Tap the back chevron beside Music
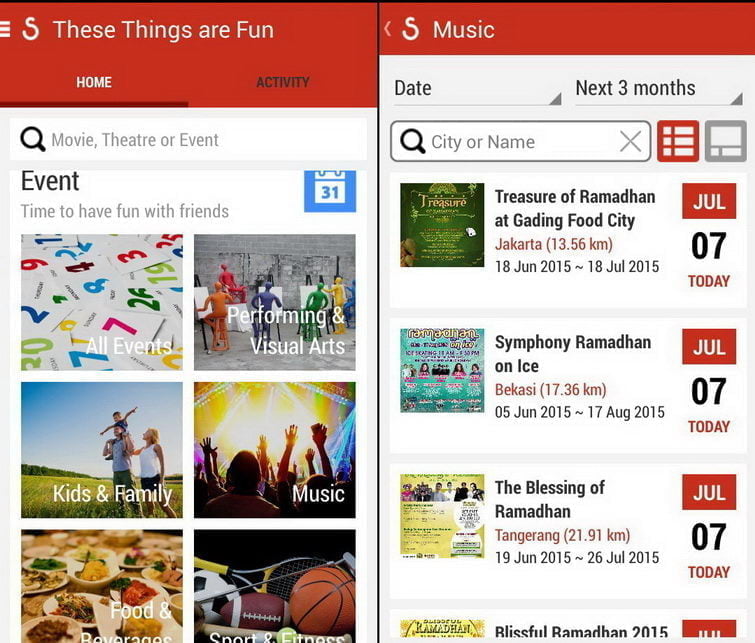 [388, 28]
